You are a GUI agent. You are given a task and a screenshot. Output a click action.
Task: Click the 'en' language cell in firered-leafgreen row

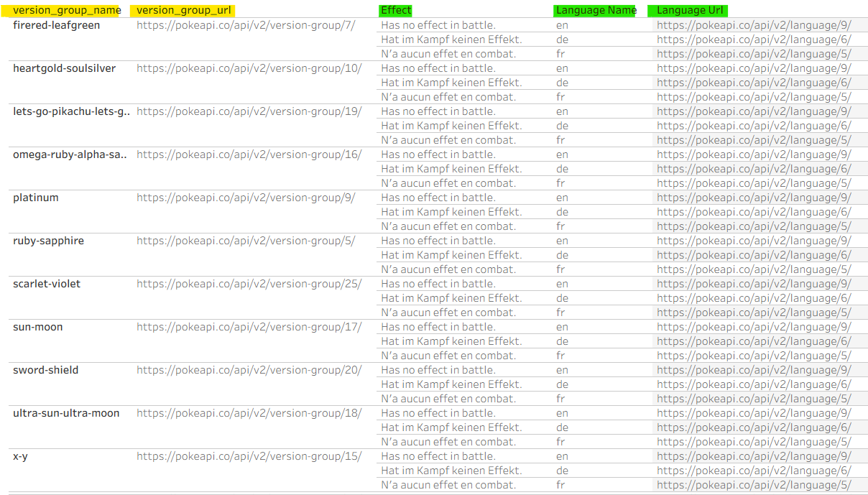pos(562,25)
